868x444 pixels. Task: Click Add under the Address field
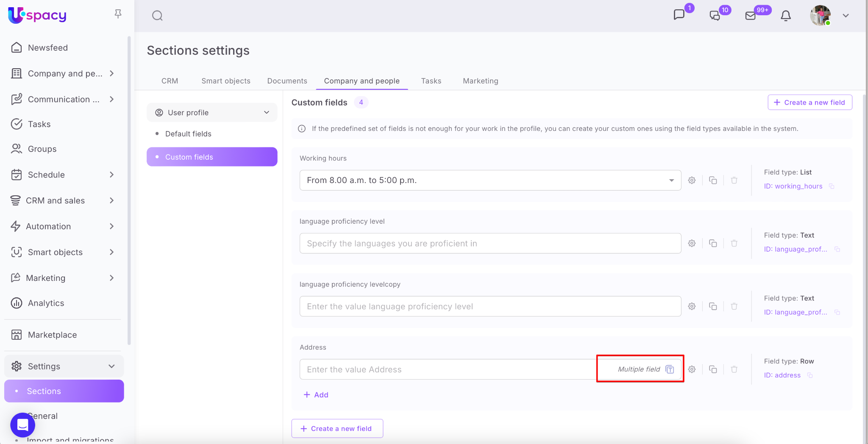click(316, 395)
